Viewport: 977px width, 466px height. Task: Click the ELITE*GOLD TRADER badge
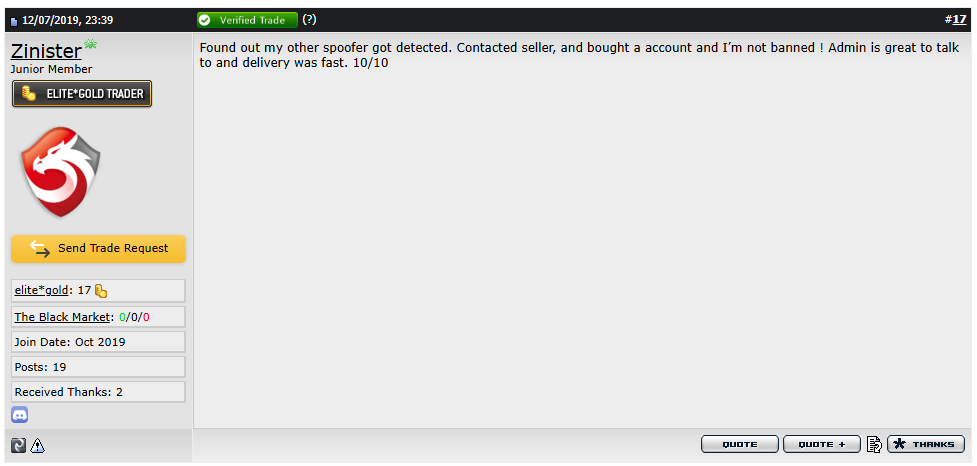tap(82, 94)
